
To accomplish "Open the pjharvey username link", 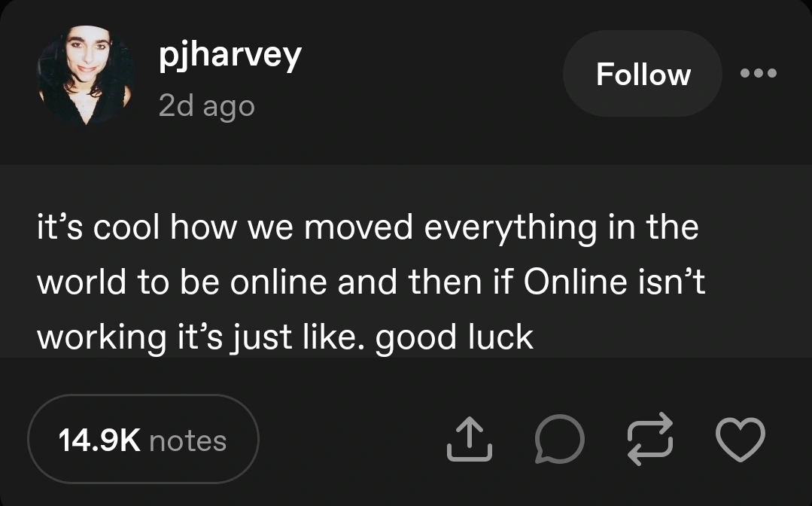I will coord(230,55).
